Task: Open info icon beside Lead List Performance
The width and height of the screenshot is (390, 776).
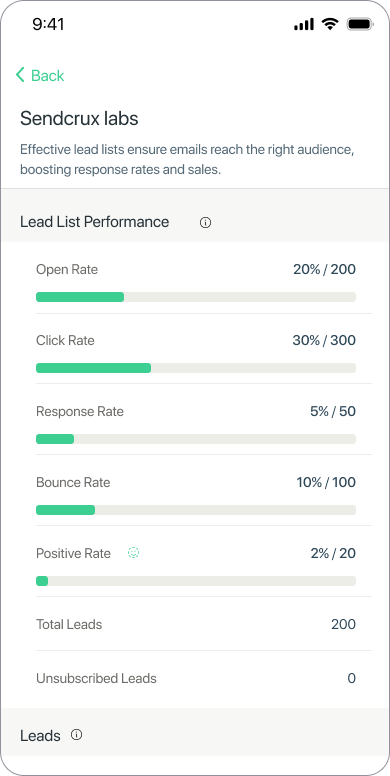Action: click(205, 223)
